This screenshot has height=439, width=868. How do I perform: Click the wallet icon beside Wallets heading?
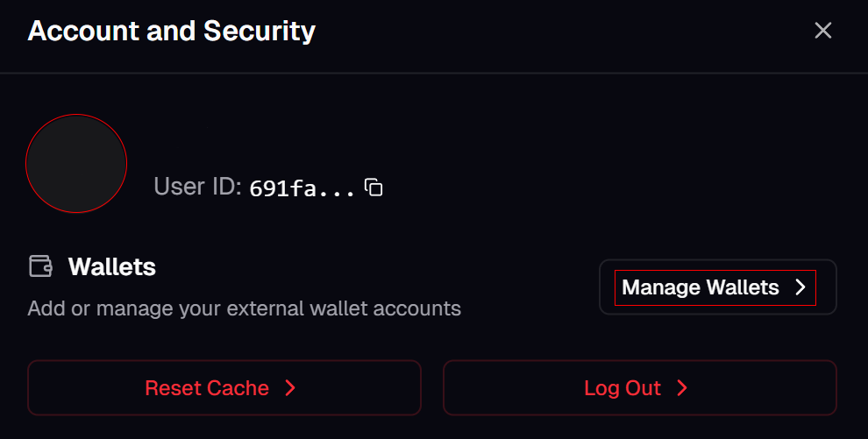click(40, 266)
